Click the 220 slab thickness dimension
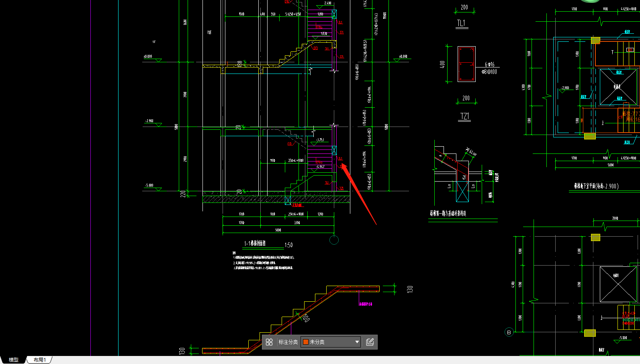640x364 pixels. click(x=183, y=194)
